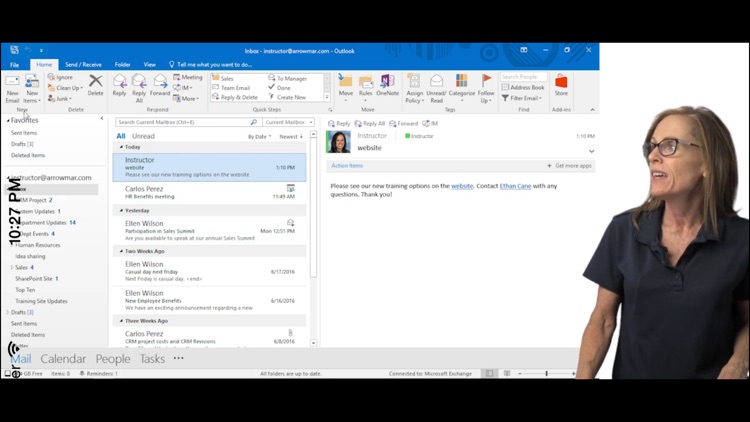Expand the Quick Steps gallery
750x422 pixels.
coord(327,98)
